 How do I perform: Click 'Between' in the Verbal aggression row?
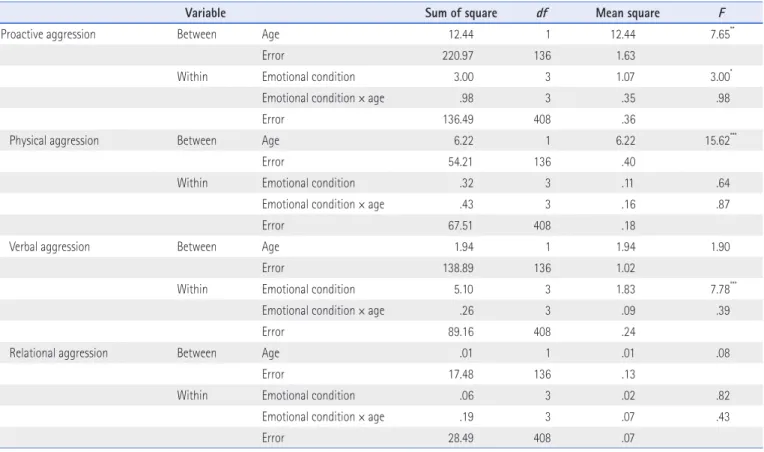(196, 247)
